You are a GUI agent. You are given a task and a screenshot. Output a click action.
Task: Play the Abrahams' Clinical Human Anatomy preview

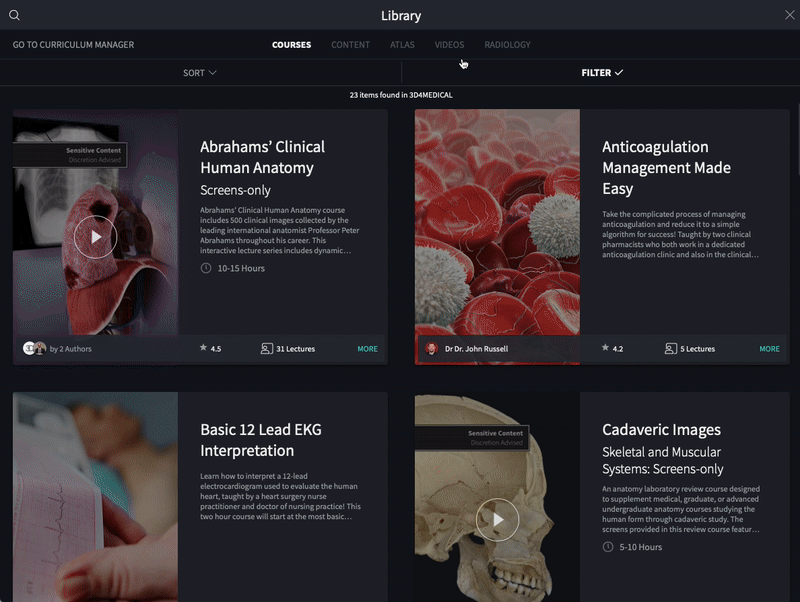tap(95, 237)
